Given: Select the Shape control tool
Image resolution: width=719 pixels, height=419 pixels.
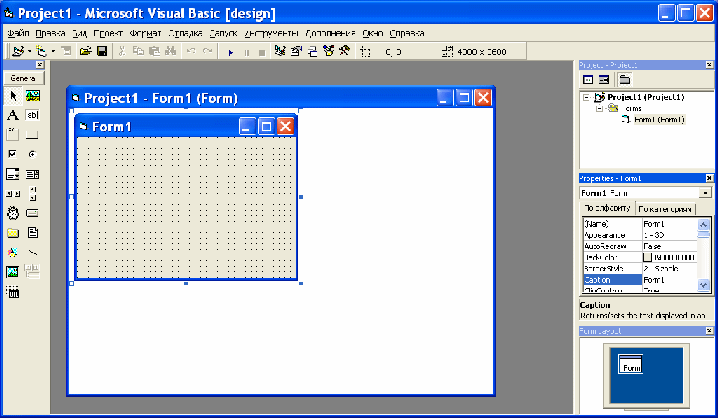Looking at the screenshot, I should (x=13, y=252).
